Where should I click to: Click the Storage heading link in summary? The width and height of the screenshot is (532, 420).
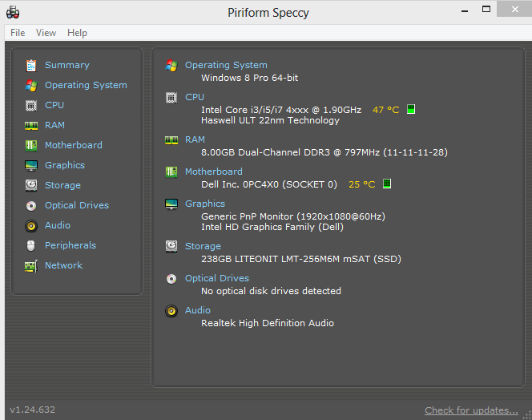tap(203, 246)
